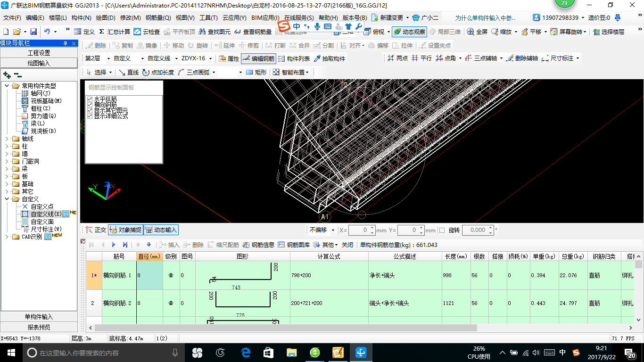This screenshot has width=644, height=362.
Task: Uncheck 显示详细公式 checkbox
Action: 90,116
